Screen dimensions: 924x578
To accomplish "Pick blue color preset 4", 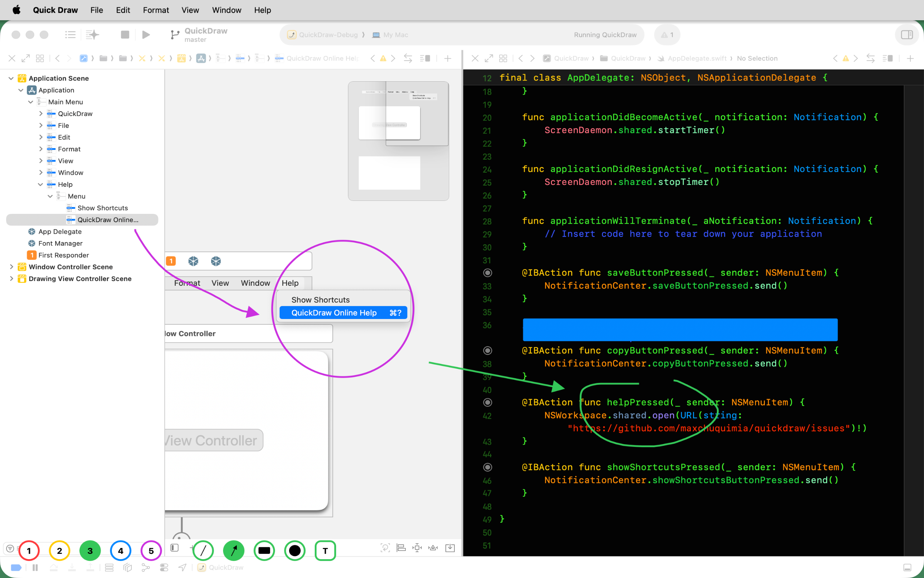I will (x=121, y=551).
